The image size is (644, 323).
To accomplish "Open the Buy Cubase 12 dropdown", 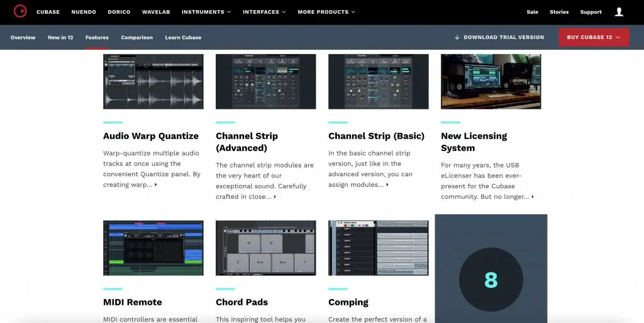I will 594,37.
